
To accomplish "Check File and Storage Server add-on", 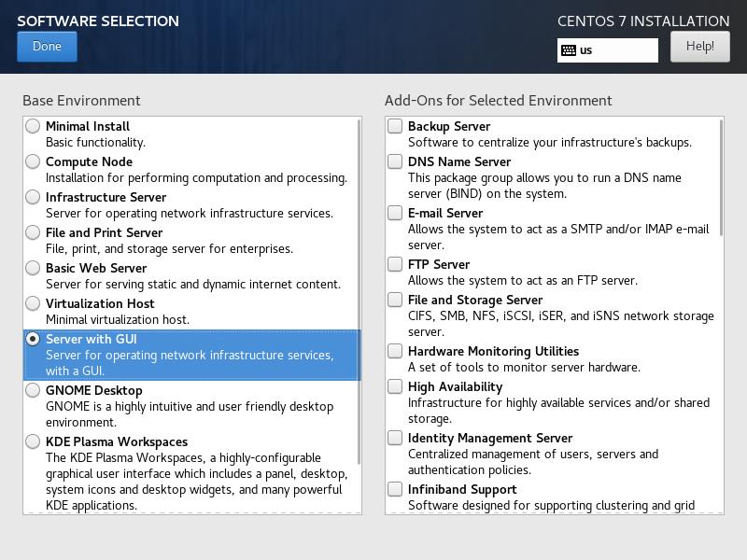I will pyautogui.click(x=396, y=300).
